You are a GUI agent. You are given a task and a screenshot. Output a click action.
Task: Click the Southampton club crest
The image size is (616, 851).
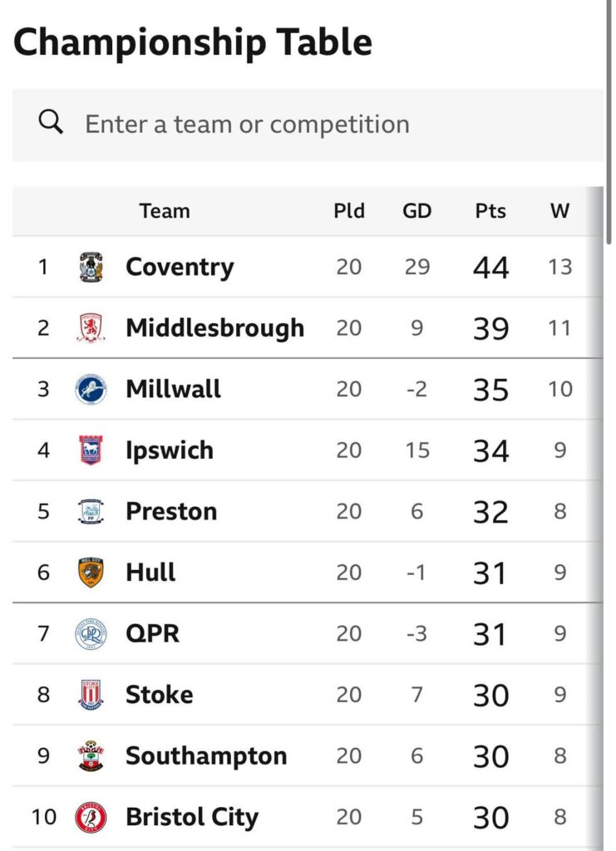pyautogui.click(x=91, y=755)
